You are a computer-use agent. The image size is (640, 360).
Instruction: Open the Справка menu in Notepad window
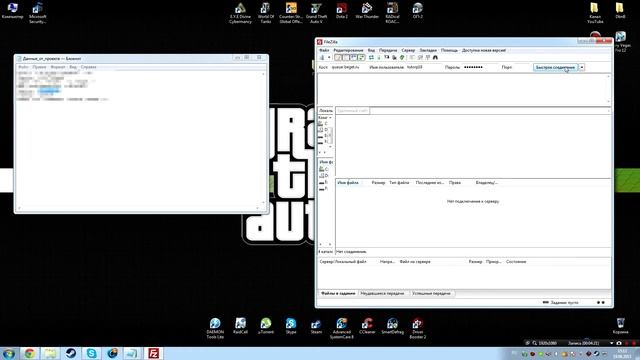point(88,67)
